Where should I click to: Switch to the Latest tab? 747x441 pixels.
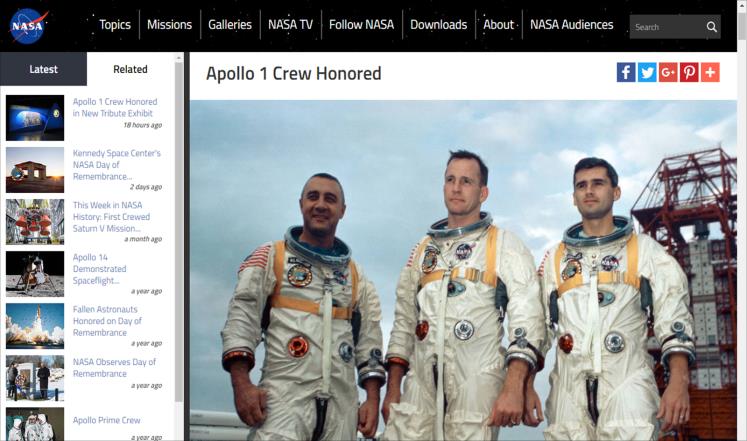point(43,70)
